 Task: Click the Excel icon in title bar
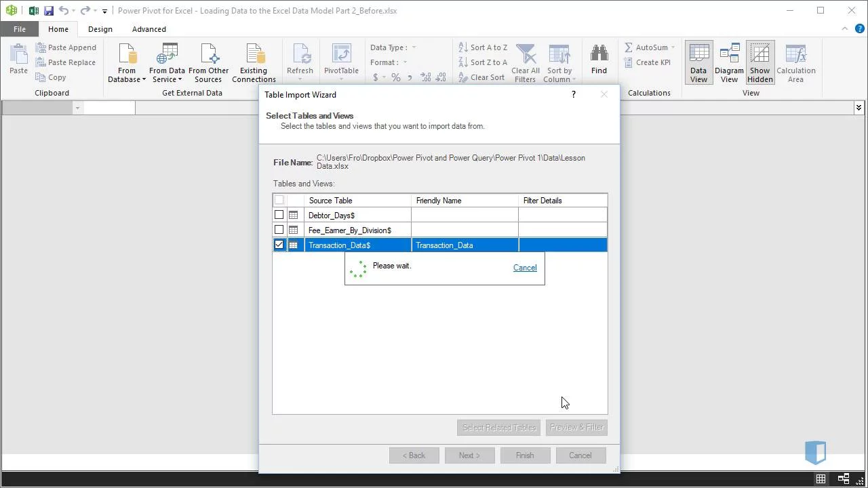coord(33,10)
